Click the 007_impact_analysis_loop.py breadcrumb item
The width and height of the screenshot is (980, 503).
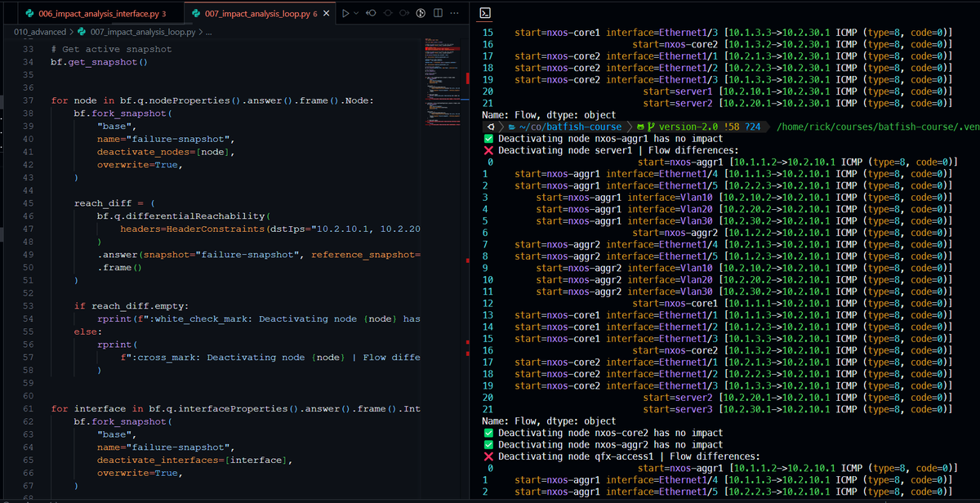pos(137,33)
